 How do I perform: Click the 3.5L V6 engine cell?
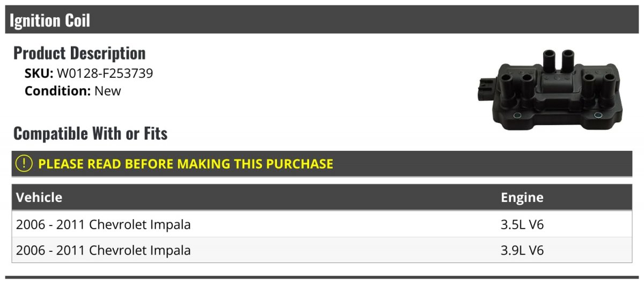pyautogui.click(x=522, y=224)
